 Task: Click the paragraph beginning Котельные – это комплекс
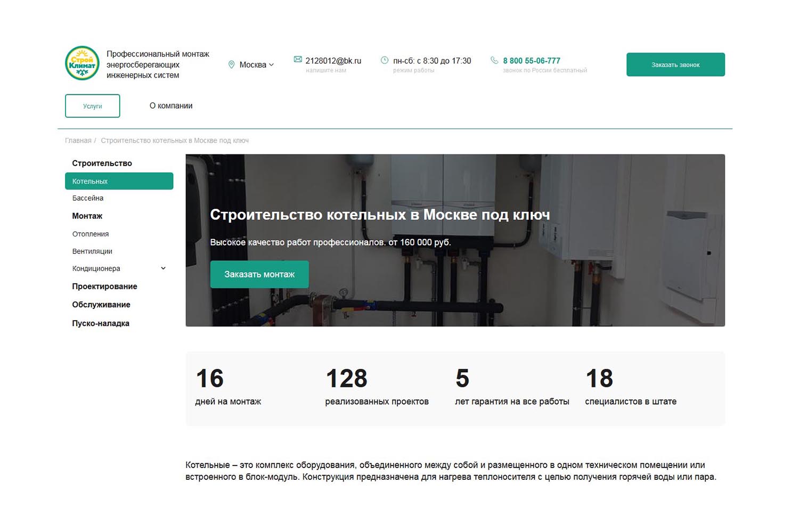(451, 471)
